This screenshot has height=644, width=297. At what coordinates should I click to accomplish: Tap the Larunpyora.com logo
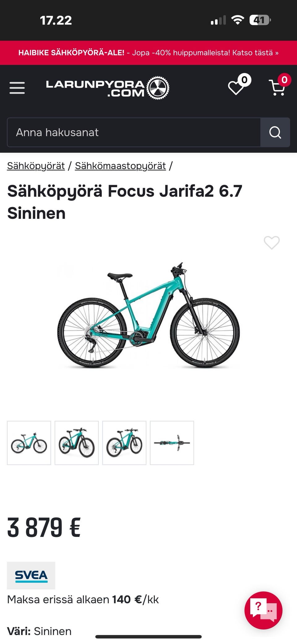108,88
